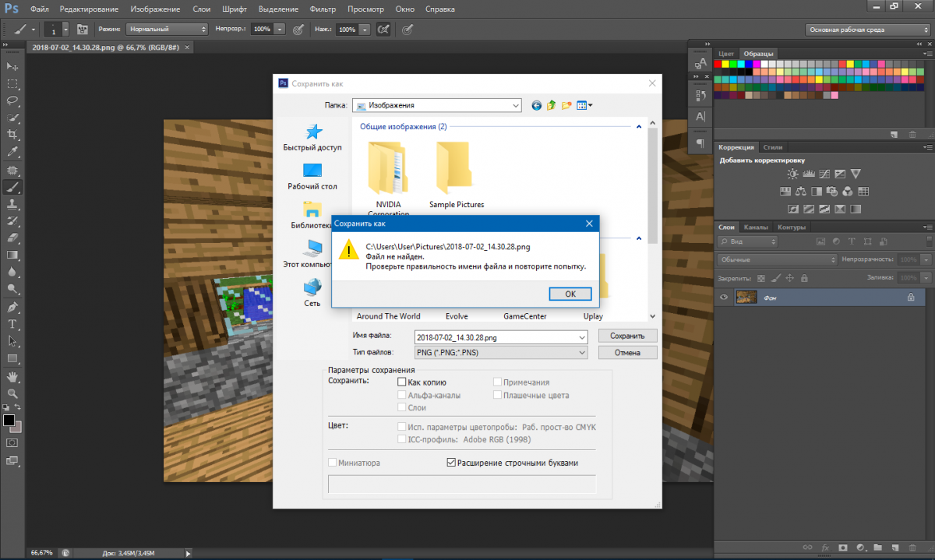The image size is (935, 560).
Task: Select the Lasso tool in toolbar
Action: 12,100
